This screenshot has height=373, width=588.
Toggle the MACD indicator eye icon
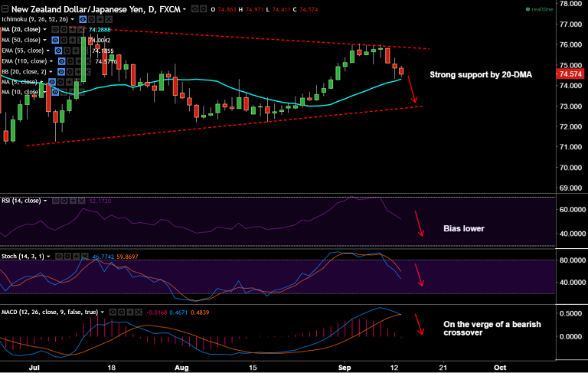coord(113,312)
